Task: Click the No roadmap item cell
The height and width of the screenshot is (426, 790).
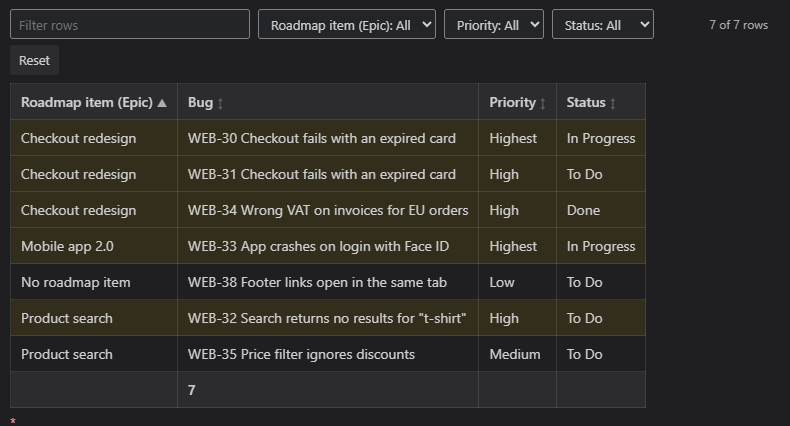Action: pos(94,282)
